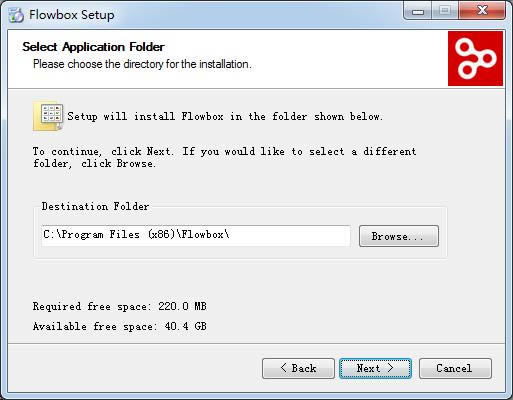Click the left chevron on the Back button
Screen dimensions: 513x400
(x=283, y=368)
